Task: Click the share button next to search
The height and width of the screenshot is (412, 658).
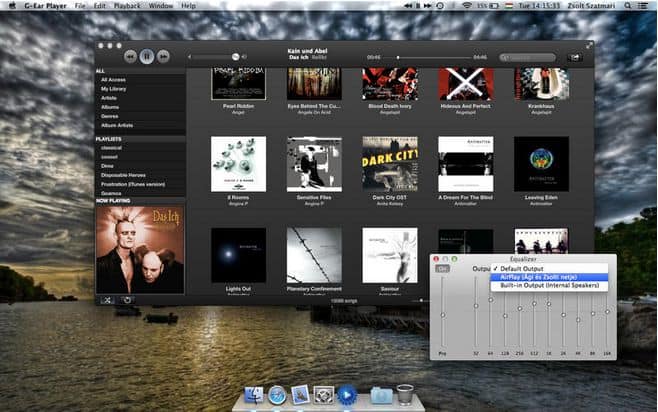Action: [x=574, y=57]
